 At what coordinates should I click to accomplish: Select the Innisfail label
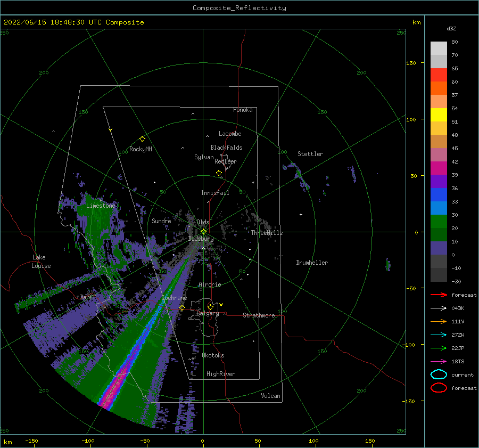[215, 193]
